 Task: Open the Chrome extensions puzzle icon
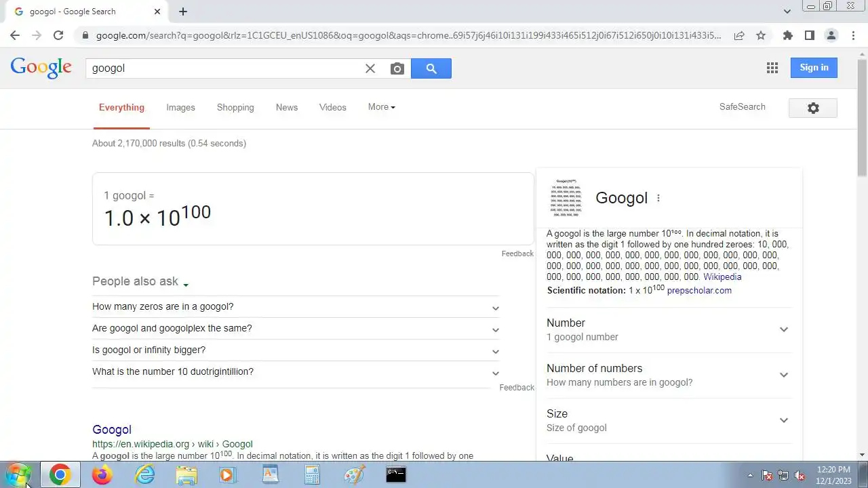787,35
